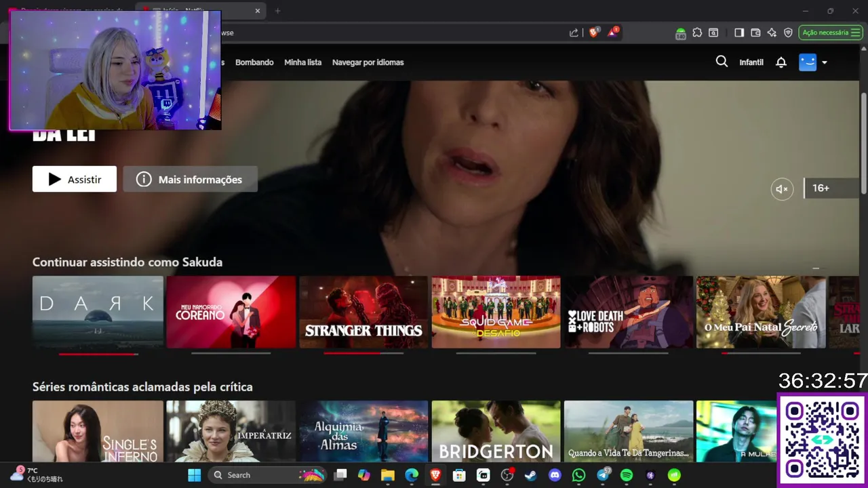Screen dimensions: 868x488
Task: Open the Bombando section
Action: pyautogui.click(x=254, y=62)
